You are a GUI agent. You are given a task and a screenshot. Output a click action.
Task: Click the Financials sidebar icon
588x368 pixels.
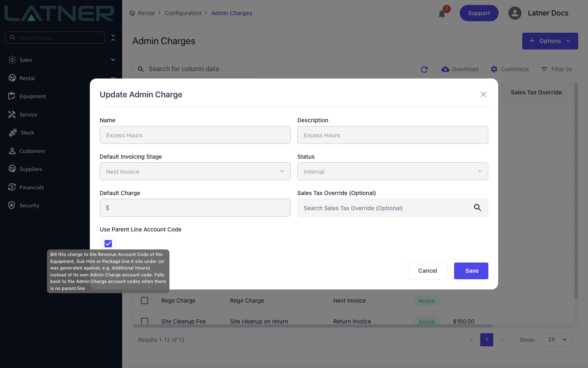point(12,187)
